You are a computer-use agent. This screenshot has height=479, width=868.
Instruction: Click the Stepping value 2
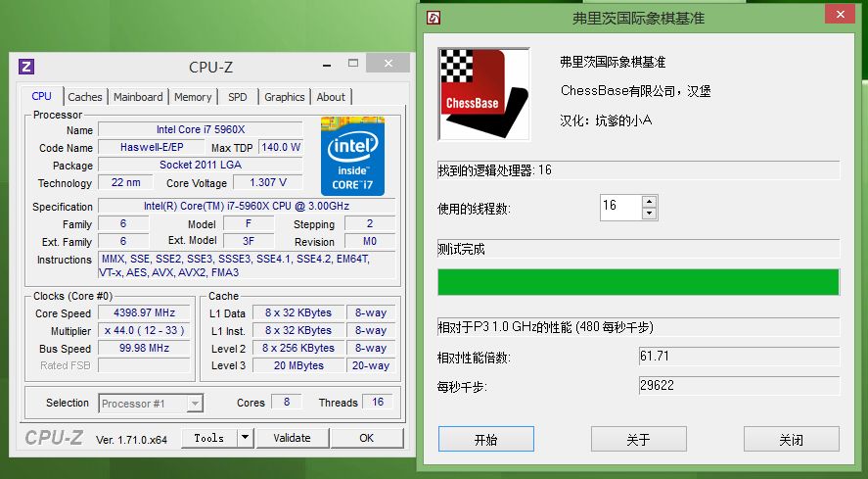(370, 223)
